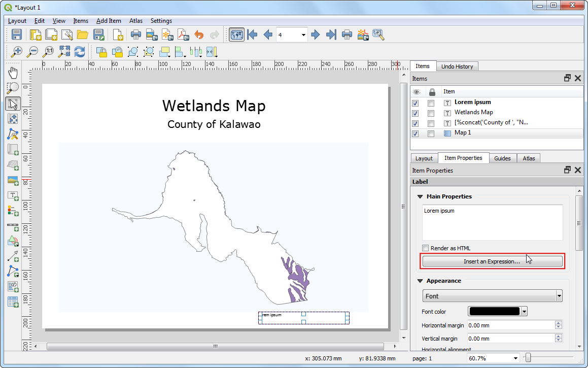Open the Atlas menu
The height and width of the screenshot is (368, 588).
click(x=135, y=21)
